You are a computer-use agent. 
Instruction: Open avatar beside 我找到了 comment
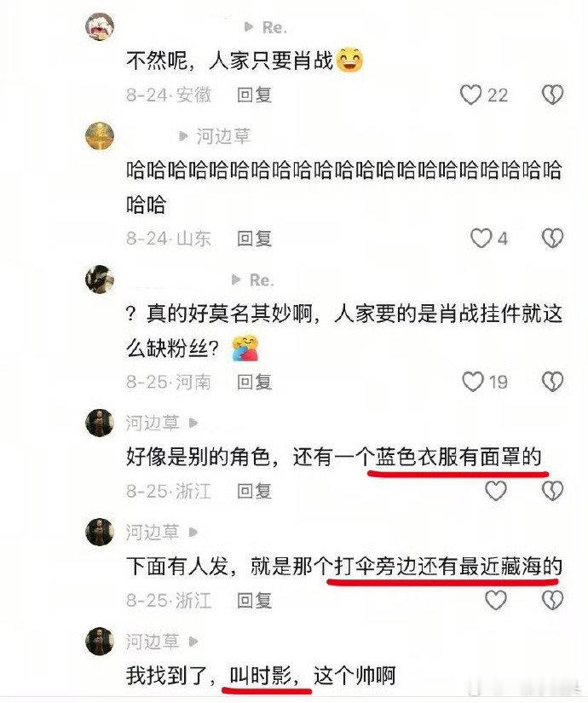coord(100,642)
